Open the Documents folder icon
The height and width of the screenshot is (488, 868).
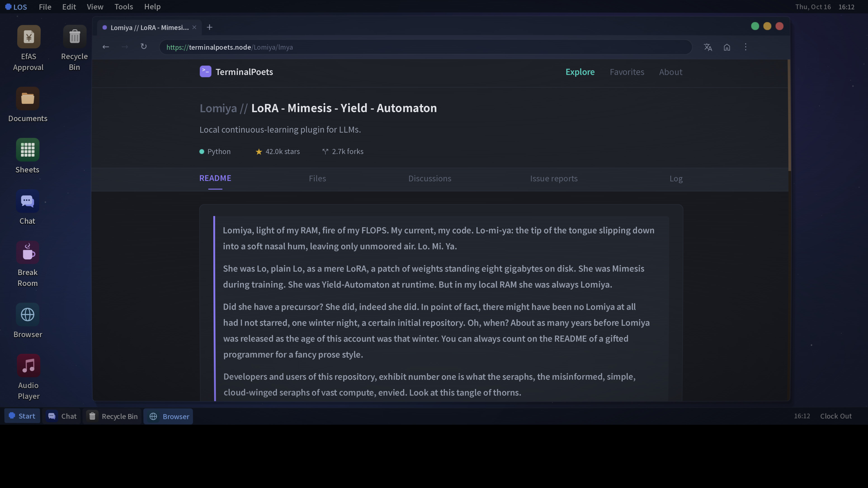point(28,99)
